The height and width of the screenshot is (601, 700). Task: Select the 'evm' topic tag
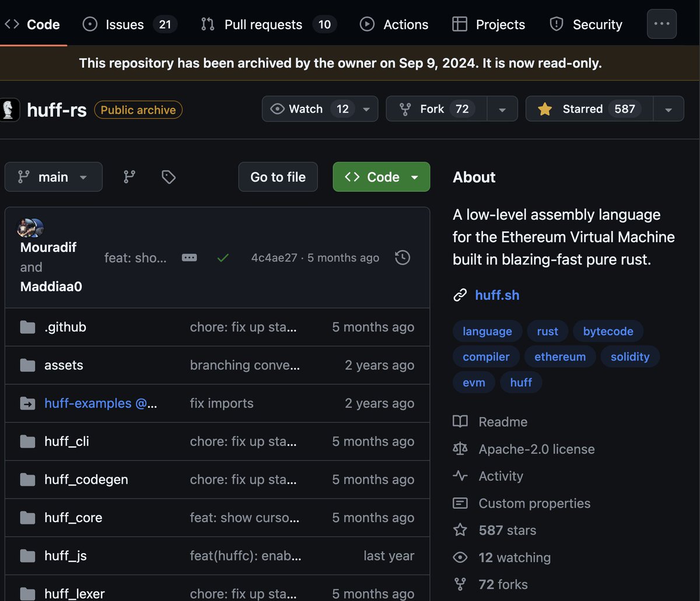click(x=474, y=382)
